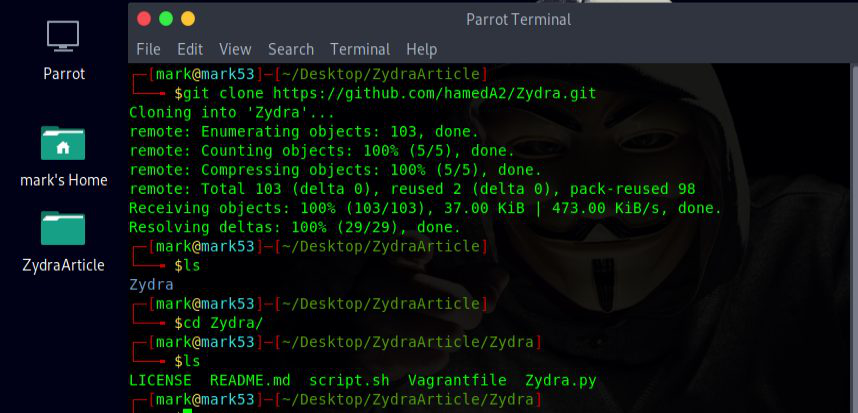Viewport: 858px width, 413px height.
Task: Click README.md in the listing
Action: click(250, 381)
